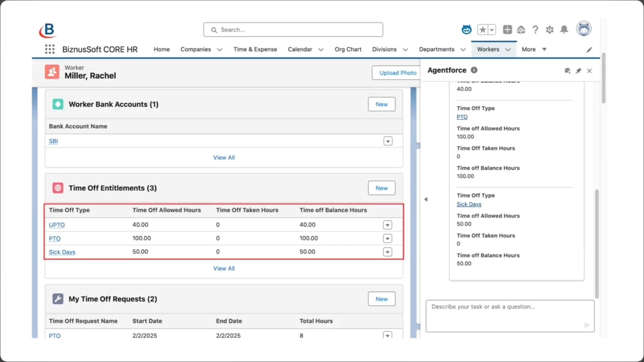
Task: Expand the Companies tab dropdown chevron
Action: click(x=219, y=50)
